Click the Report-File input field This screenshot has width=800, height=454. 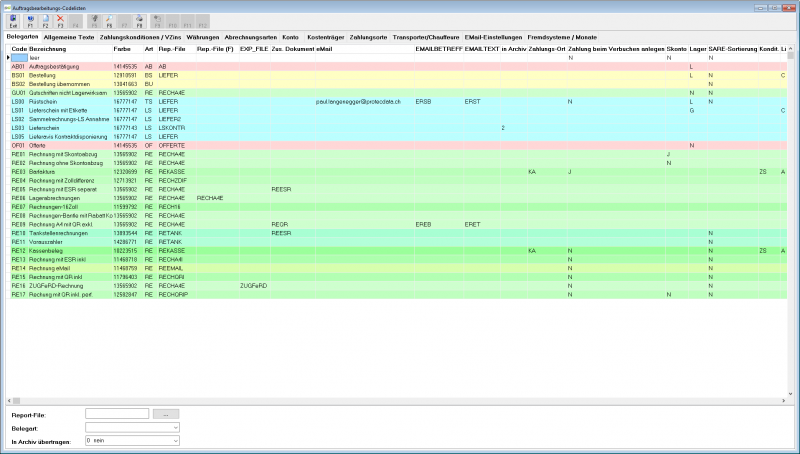tap(117, 414)
